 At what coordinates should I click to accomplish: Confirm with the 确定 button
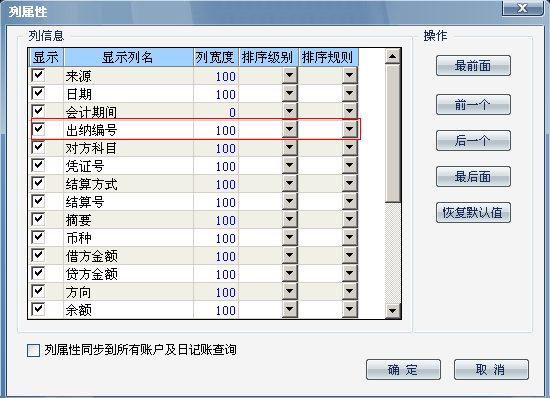click(x=403, y=369)
